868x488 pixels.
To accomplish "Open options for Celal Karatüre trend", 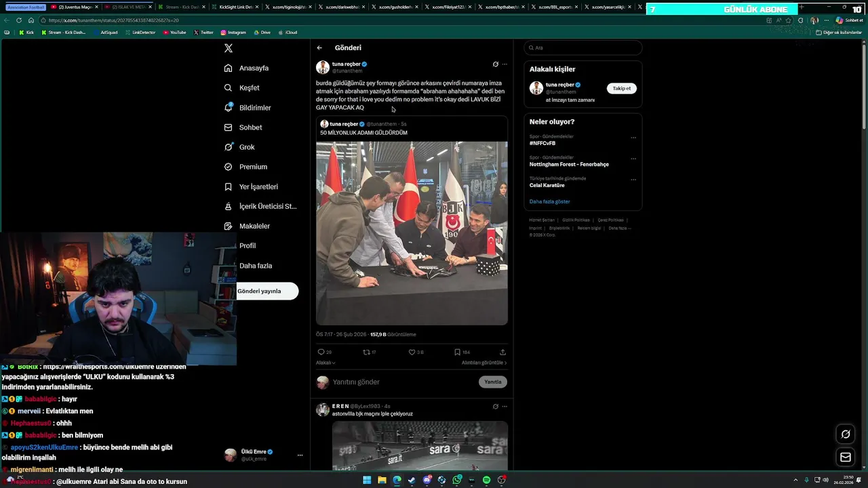I will (x=633, y=180).
